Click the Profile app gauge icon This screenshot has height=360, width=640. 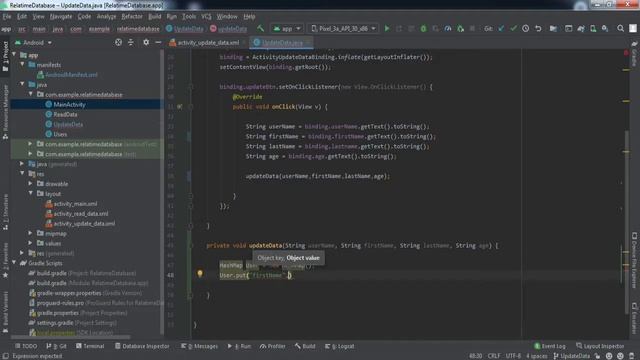pos(448,29)
